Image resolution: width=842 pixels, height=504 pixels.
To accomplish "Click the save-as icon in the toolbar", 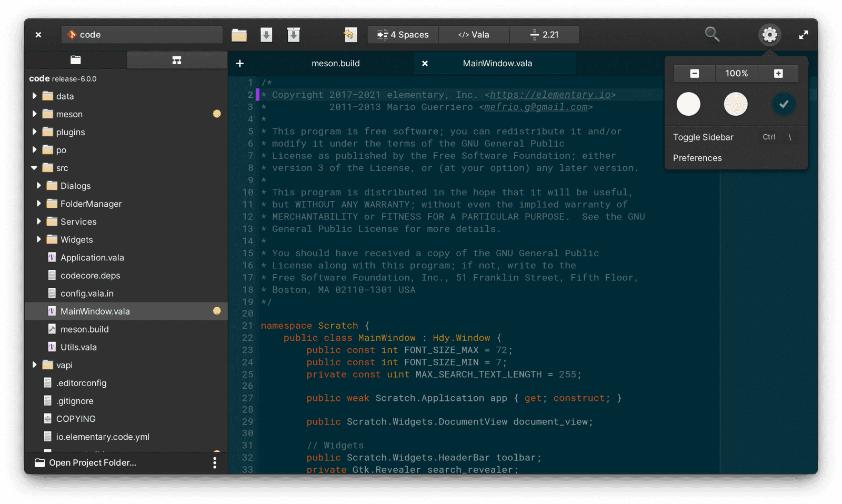I will [x=293, y=35].
